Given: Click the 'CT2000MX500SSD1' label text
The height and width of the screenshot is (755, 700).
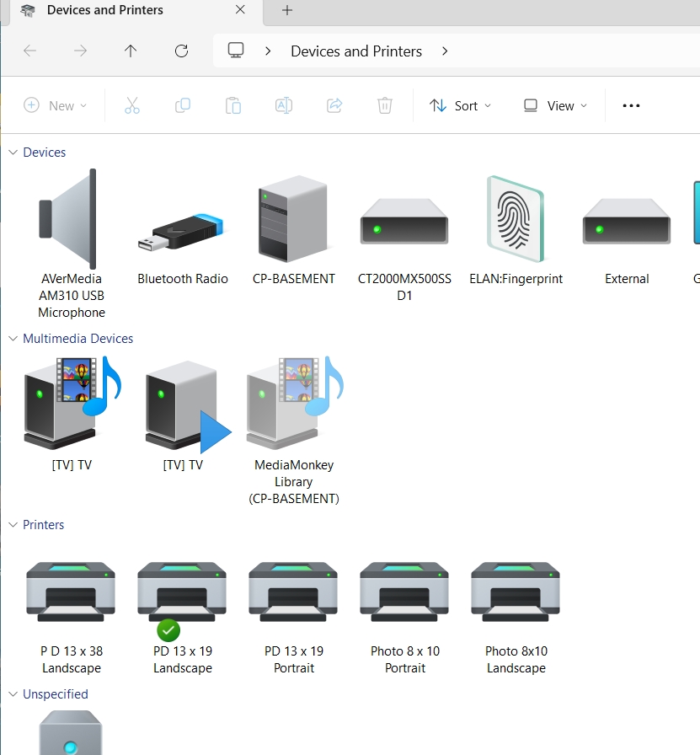Looking at the screenshot, I should click(x=404, y=287).
